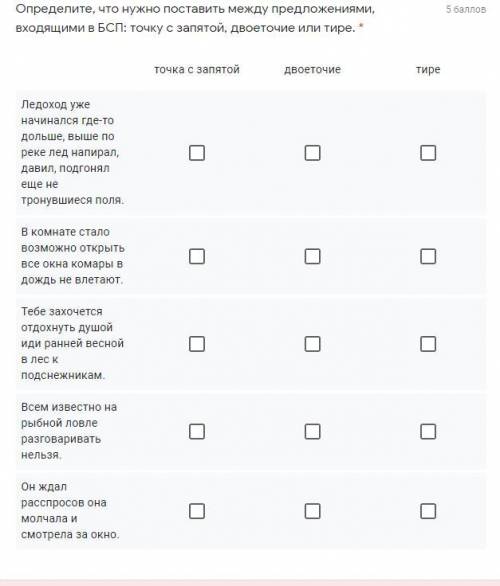Select 'двоеточие' for 'Тебе захочется' row

click(312, 344)
